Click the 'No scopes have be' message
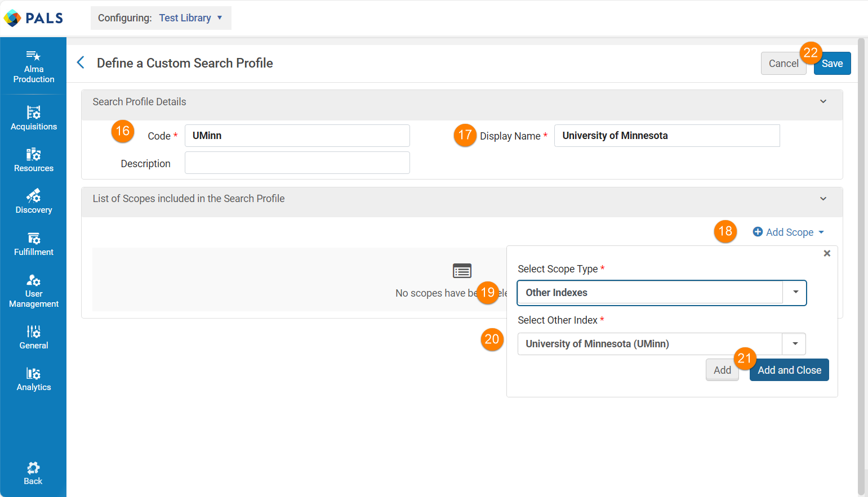 point(437,293)
